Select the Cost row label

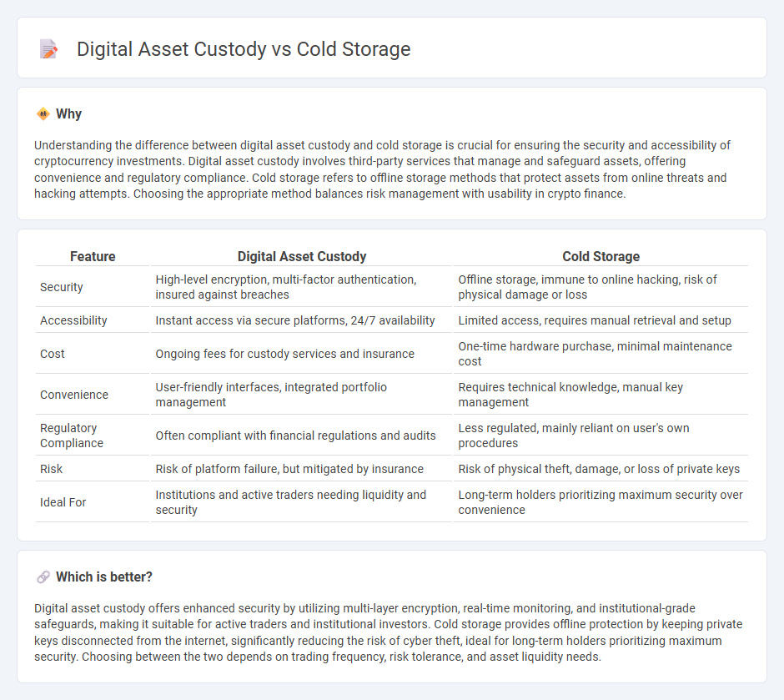[53, 354]
